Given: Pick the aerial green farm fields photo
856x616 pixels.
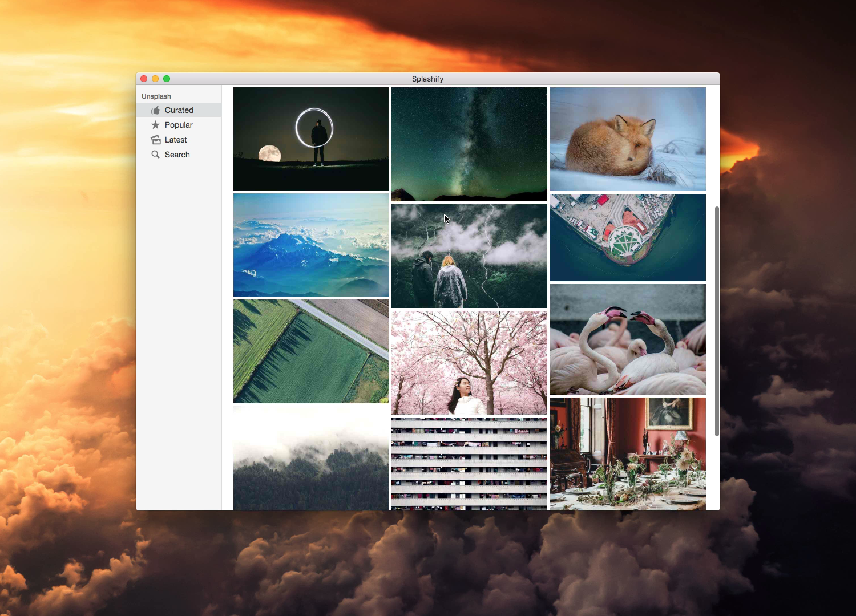Looking at the screenshot, I should coord(311,351).
